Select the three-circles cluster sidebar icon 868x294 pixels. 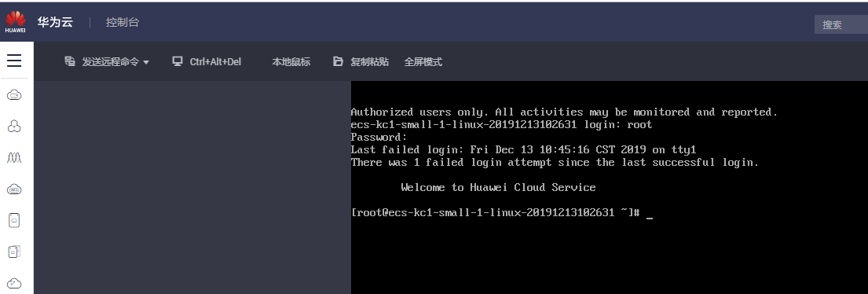click(x=14, y=127)
